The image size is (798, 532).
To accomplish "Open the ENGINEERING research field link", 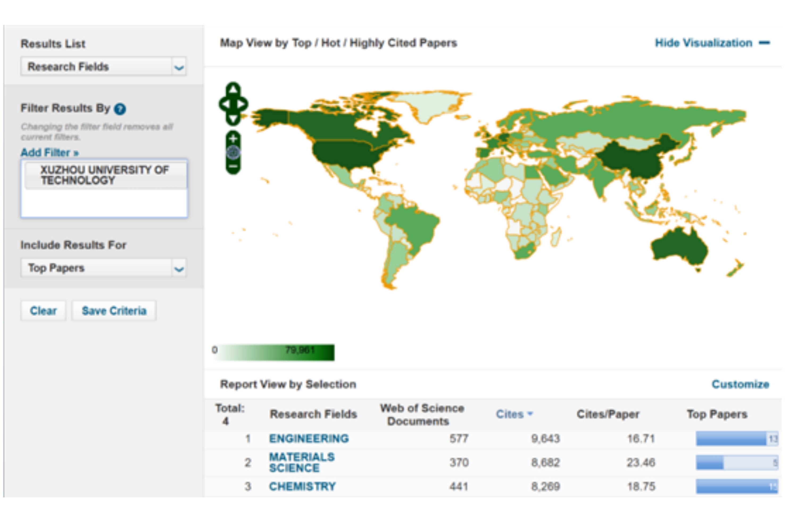I will pyautogui.click(x=309, y=438).
